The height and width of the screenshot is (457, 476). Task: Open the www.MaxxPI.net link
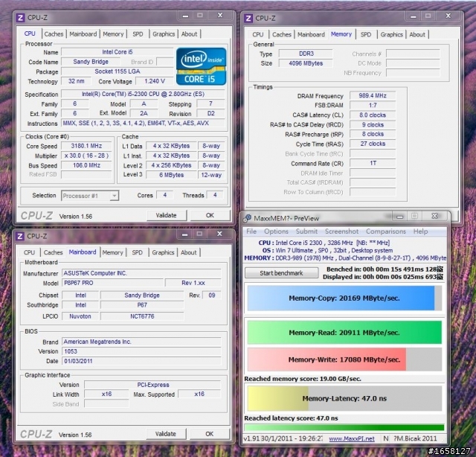coord(352,439)
